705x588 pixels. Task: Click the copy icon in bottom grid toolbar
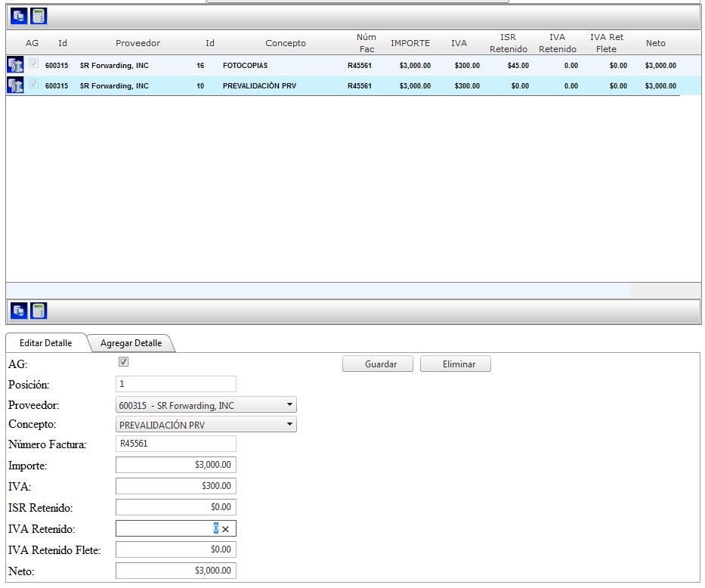19,311
